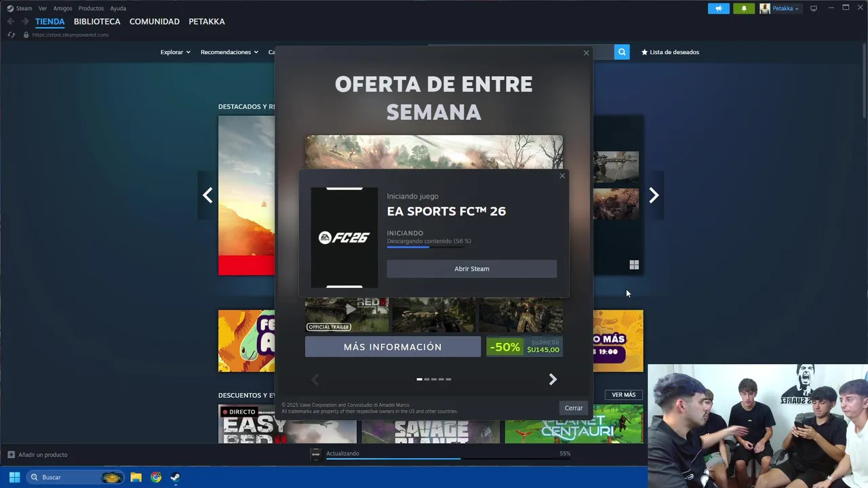Show next item in featured carousel
The image size is (868, 488).
(x=654, y=195)
